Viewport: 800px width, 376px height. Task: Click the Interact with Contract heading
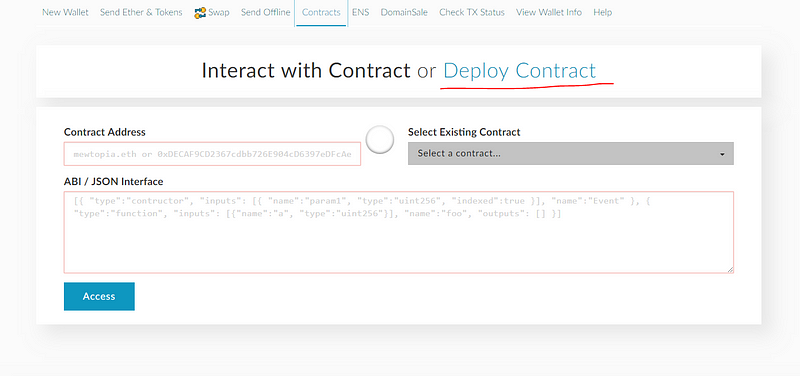pyautogui.click(x=306, y=71)
